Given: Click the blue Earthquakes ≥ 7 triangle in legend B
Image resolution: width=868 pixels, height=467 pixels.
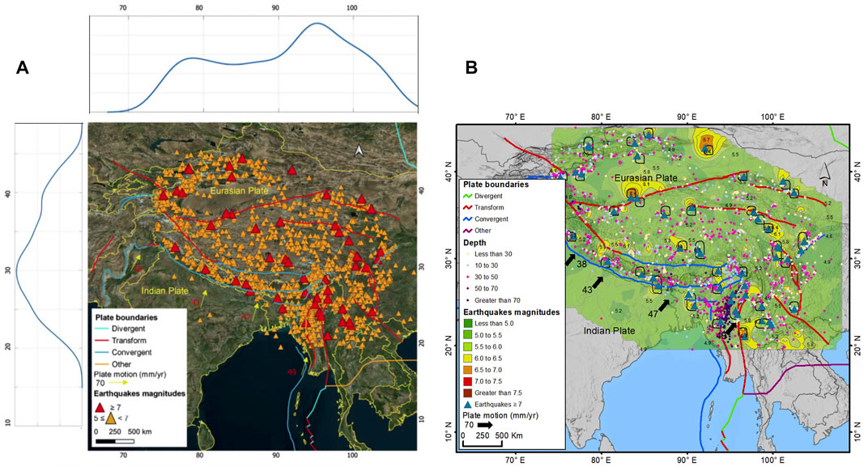Looking at the screenshot, I should coord(468,405).
